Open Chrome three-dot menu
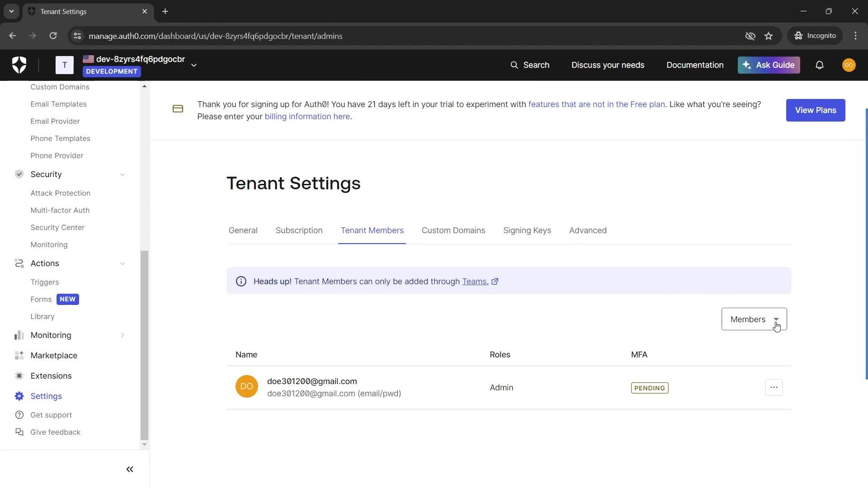 click(x=855, y=36)
